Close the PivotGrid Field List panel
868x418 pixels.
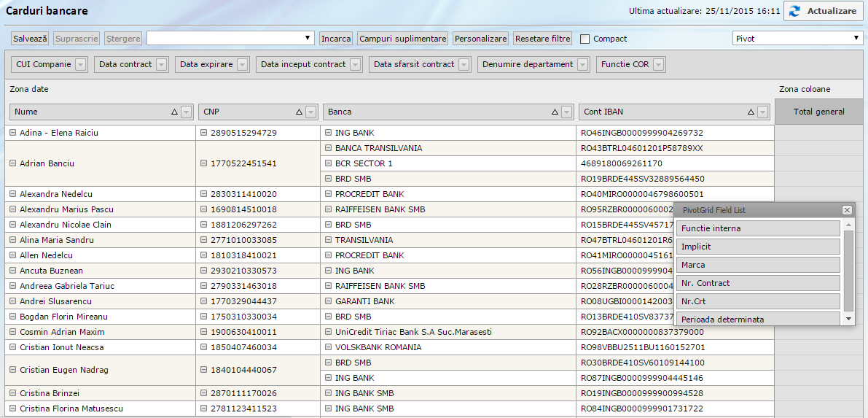(x=847, y=210)
